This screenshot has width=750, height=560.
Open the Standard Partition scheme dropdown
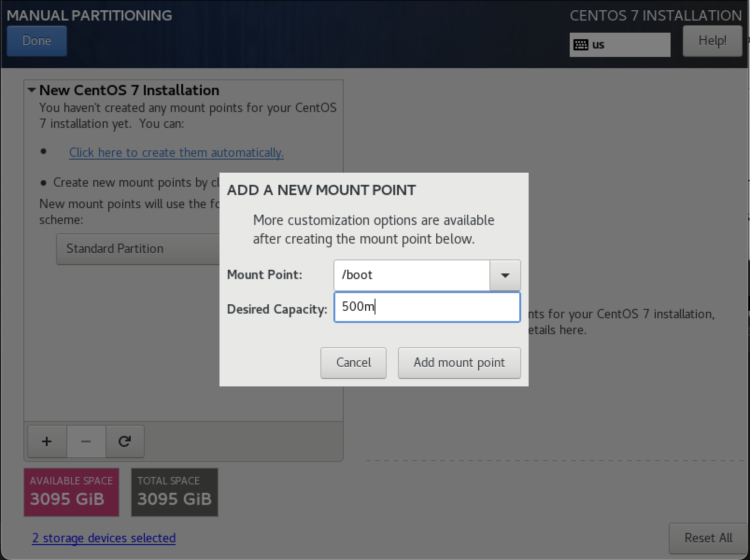coord(138,249)
